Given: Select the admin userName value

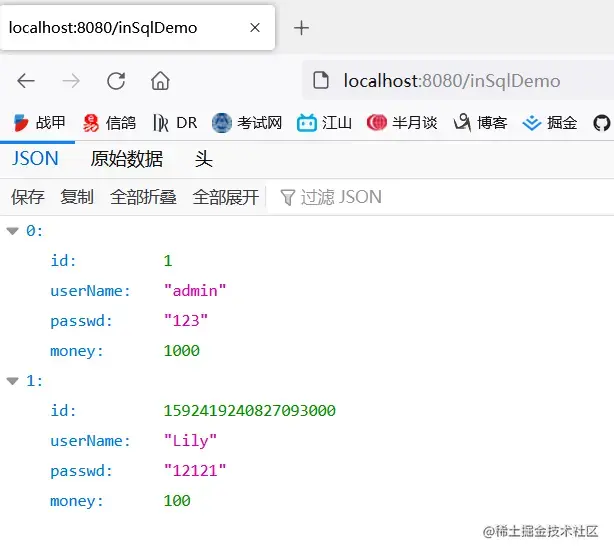Looking at the screenshot, I should pos(195,291).
